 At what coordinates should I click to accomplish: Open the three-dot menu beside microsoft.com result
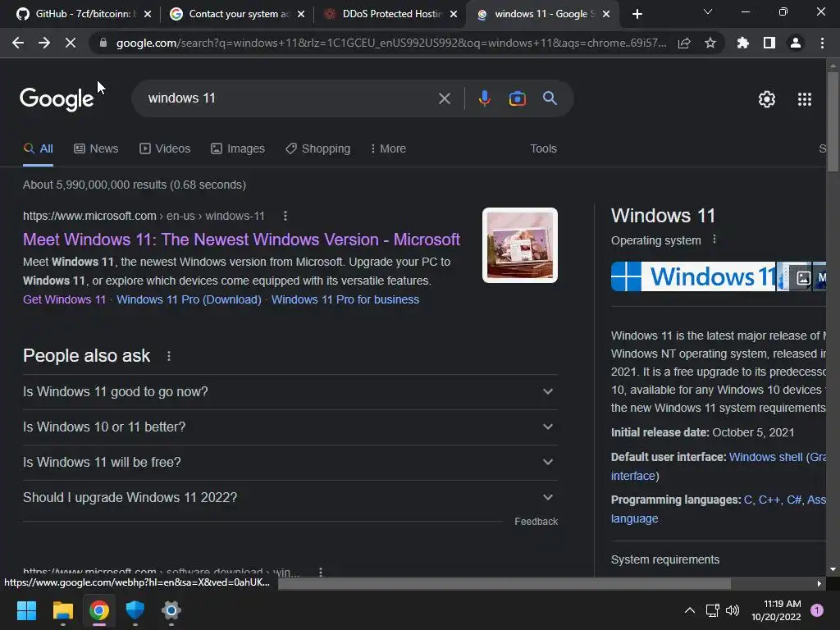pos(285,216)
